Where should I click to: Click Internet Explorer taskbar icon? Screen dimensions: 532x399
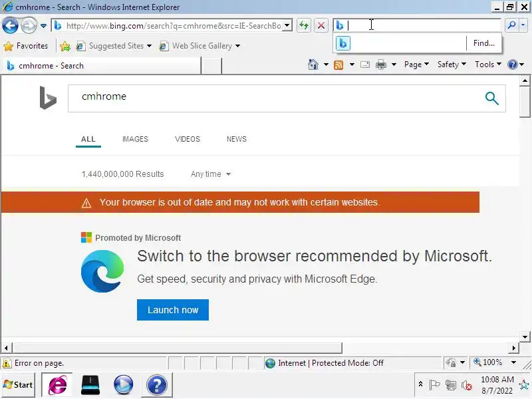click(57, 385)
